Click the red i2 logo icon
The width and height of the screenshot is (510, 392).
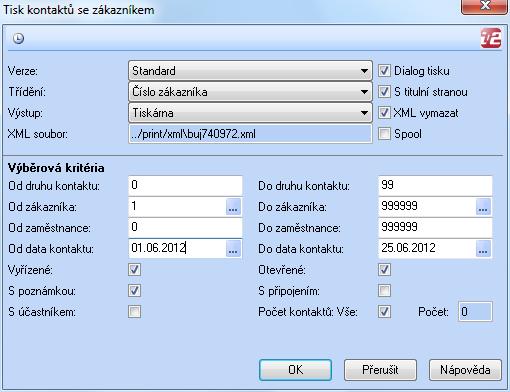tap(491, 38)
